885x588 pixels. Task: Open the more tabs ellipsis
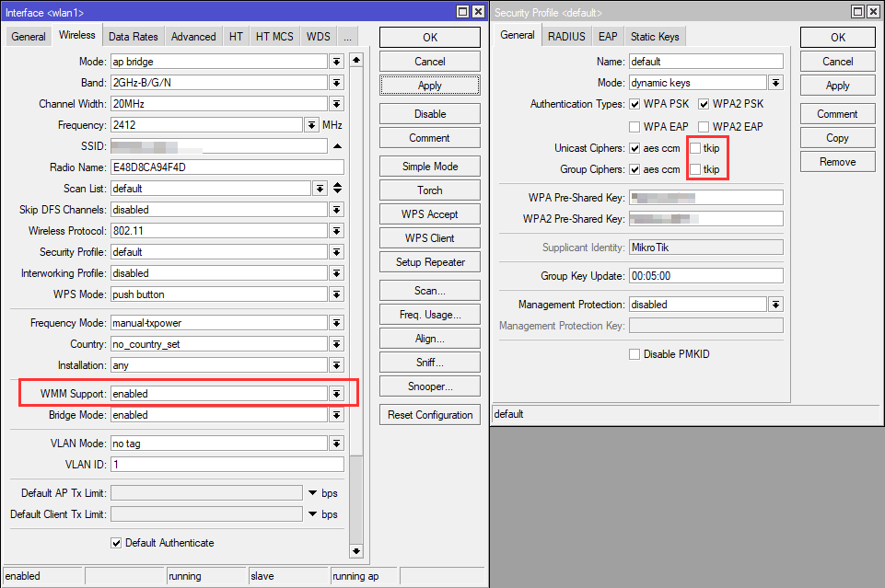coord(346,37)
